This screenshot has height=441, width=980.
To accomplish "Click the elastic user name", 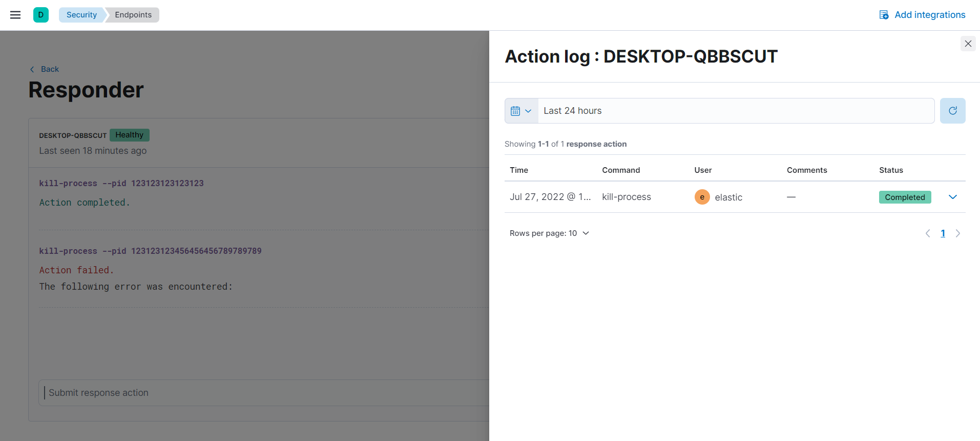I will [x=728, y=197].
